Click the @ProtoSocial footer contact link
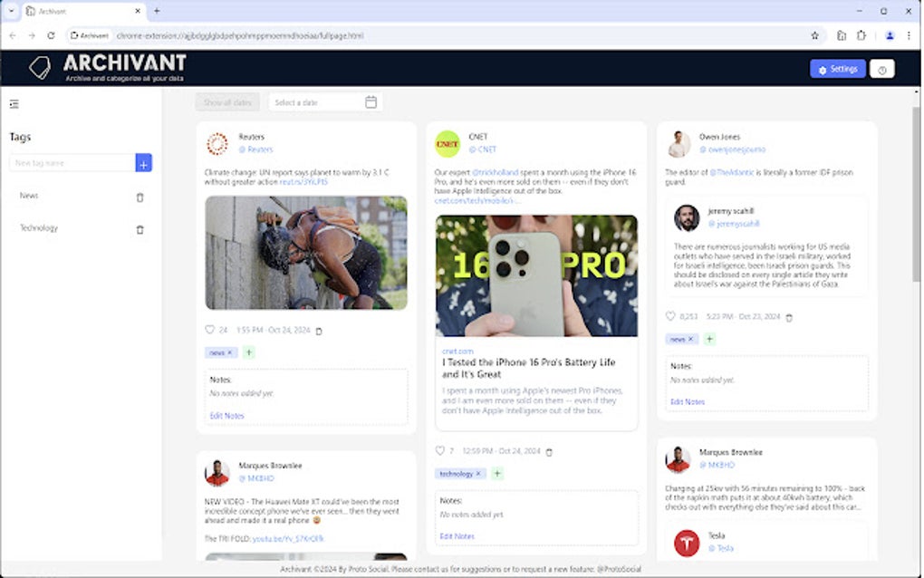924x578 pixels. pyautogui.click(x=619, y=569)
